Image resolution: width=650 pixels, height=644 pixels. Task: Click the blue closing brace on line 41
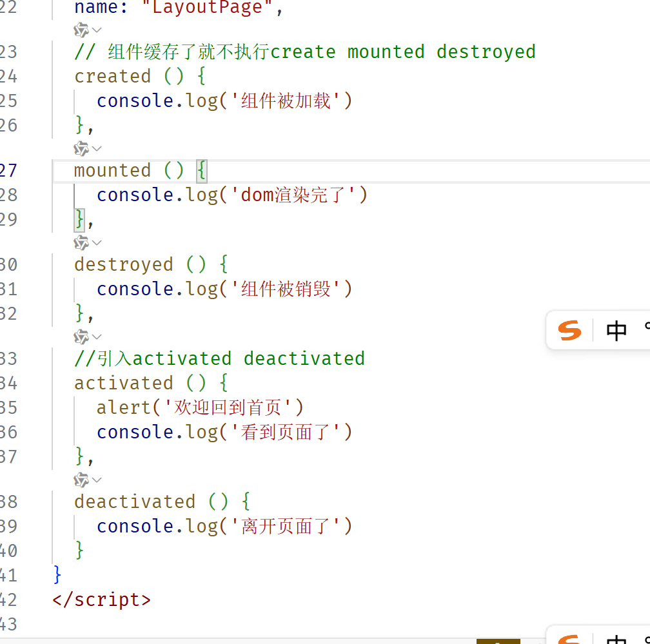pos(57,575)
